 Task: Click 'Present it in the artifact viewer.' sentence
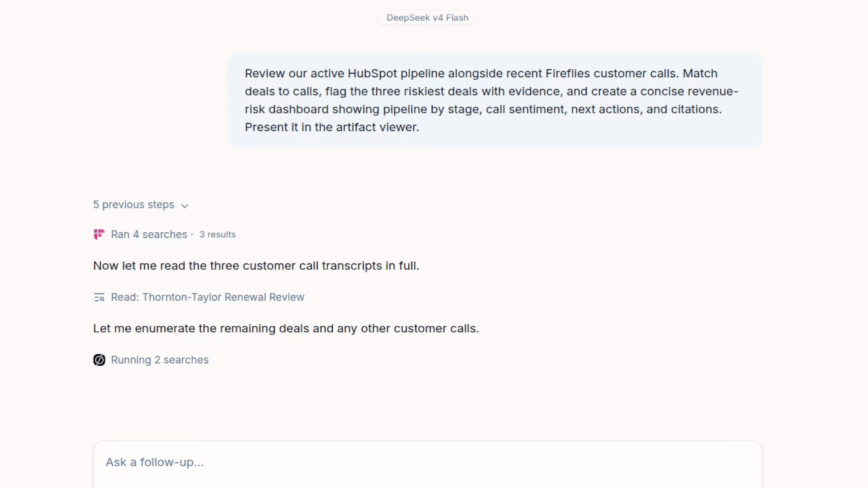point(332,127)
